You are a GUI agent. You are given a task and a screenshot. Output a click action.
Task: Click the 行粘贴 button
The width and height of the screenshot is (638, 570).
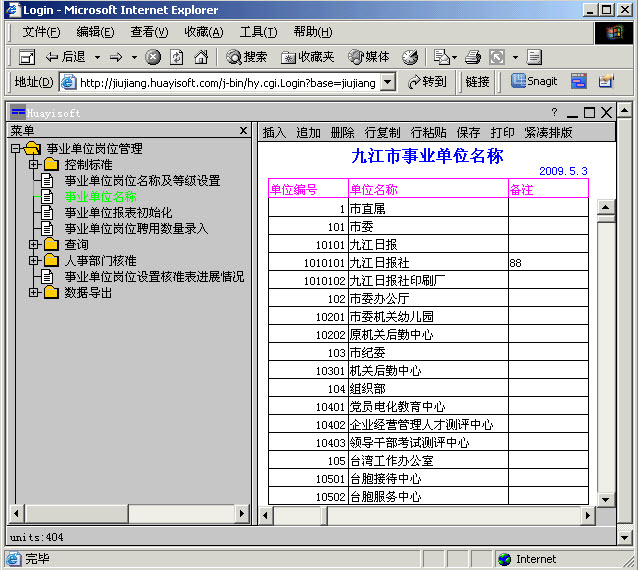428,132
